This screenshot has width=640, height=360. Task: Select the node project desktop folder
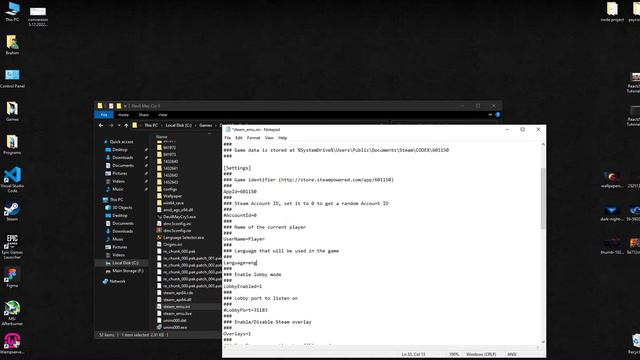pos(612,12)
